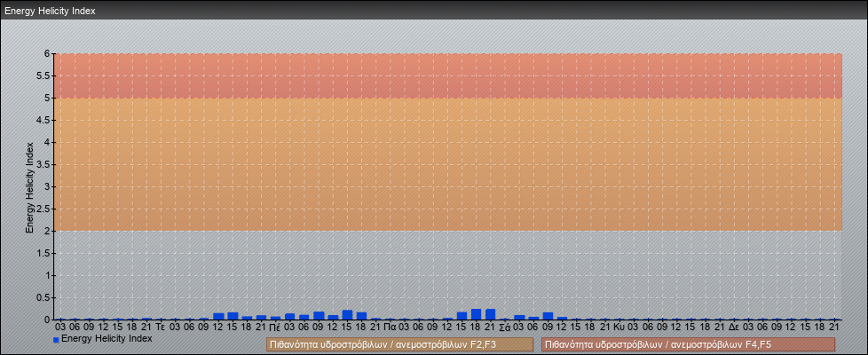Click the y-axis value 3.5

(44, 164)
